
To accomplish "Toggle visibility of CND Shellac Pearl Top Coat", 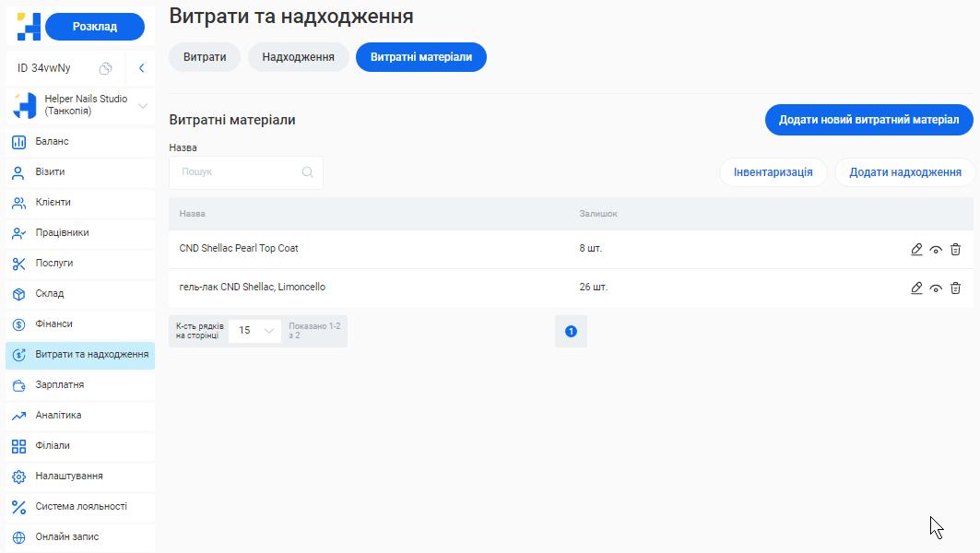I will pos(936,249).
